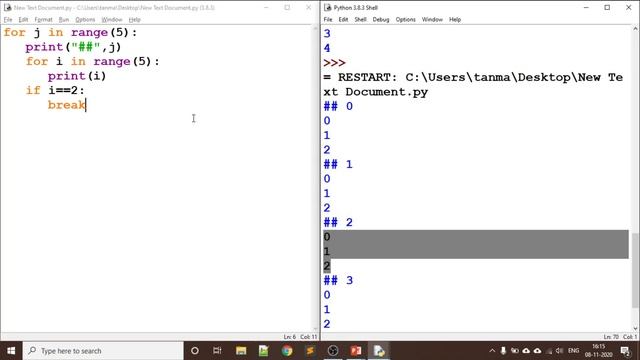Open File menu in Python Shell
This screenshot has height=360, width=640.
(x=328, y=20)
